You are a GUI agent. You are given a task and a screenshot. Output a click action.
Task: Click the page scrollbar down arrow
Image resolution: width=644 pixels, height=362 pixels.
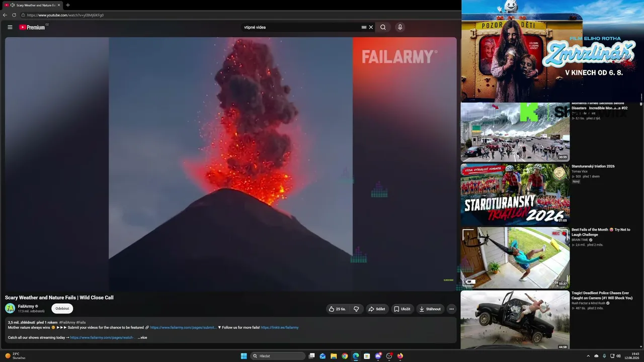641,346
